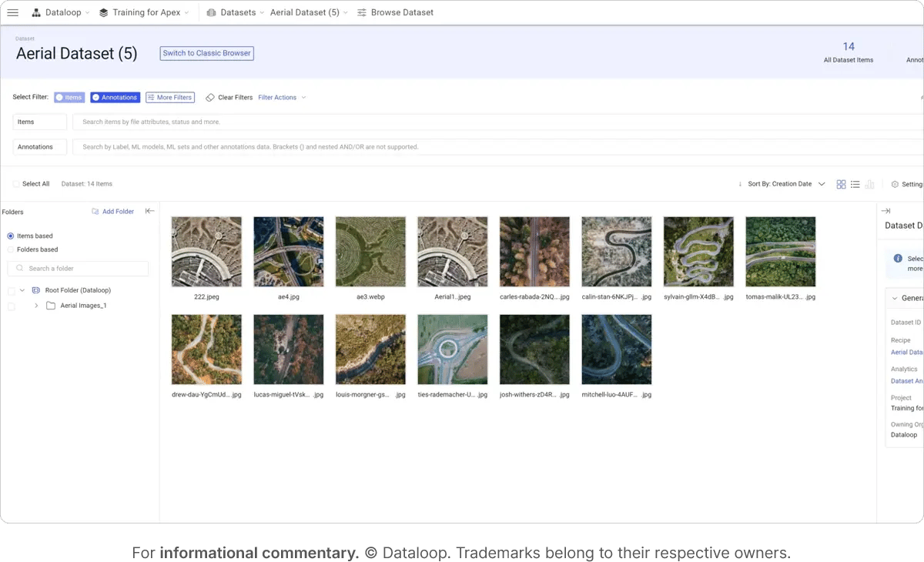
Task: Expand the Aerial Images_1 folder
Action: tap(36, 304)
